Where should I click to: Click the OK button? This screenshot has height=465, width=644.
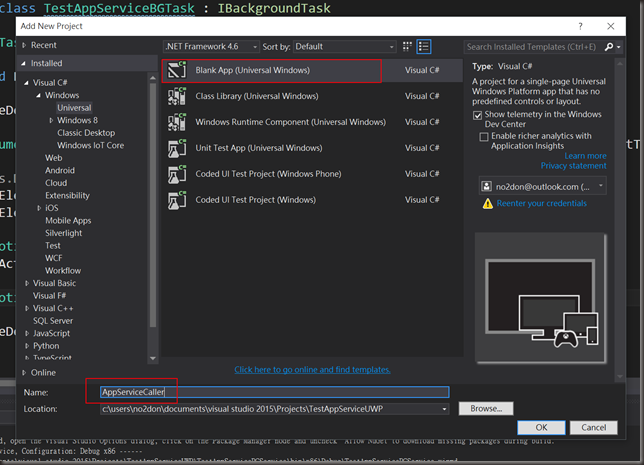(x=541, y=428)
